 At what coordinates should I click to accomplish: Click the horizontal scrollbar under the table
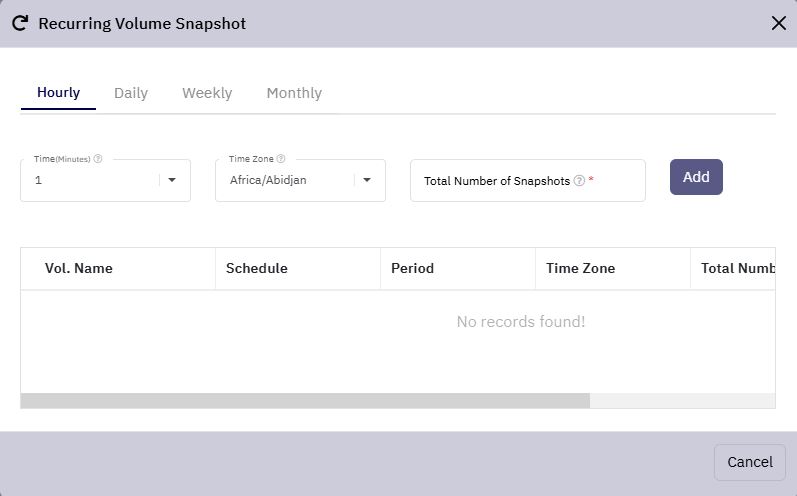click(x=305, y=400)
